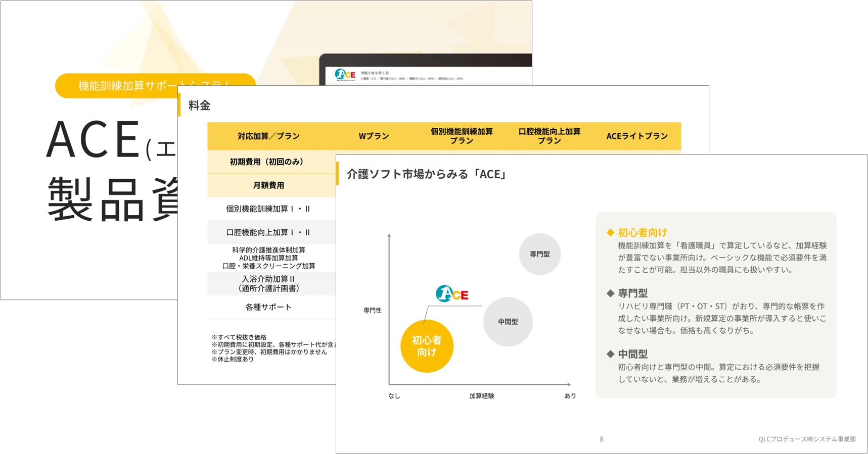Viewport: 868px width, 454px height.
Task: Click the ACEライトプラン column header
Action: coord(637,136)
